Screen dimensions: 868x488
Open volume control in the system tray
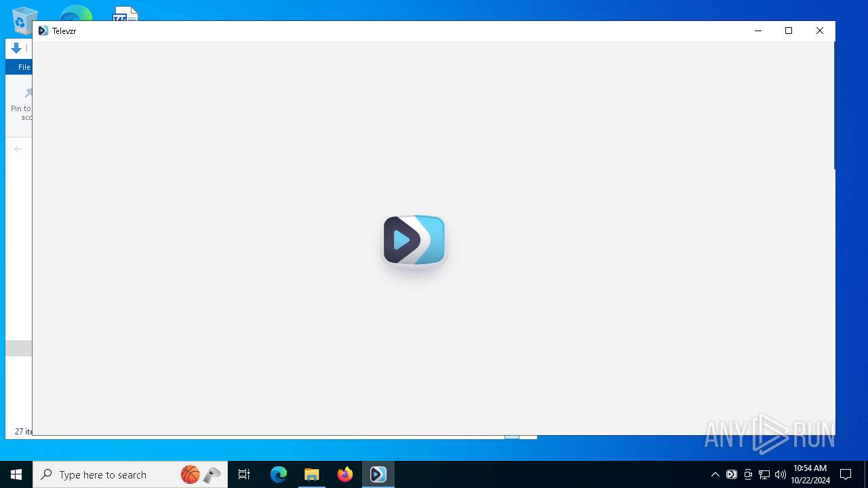point(781,474)
